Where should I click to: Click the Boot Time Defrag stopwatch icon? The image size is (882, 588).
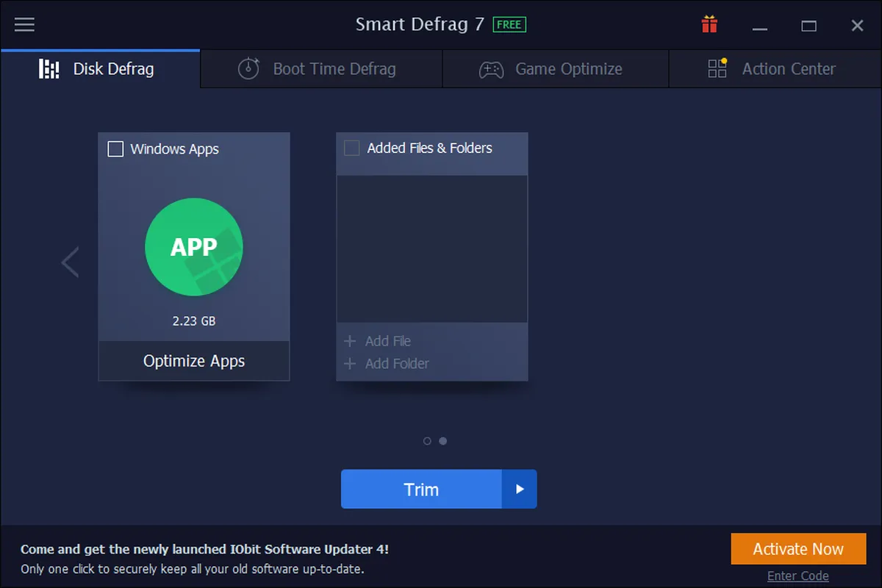(x=248, y=69)
